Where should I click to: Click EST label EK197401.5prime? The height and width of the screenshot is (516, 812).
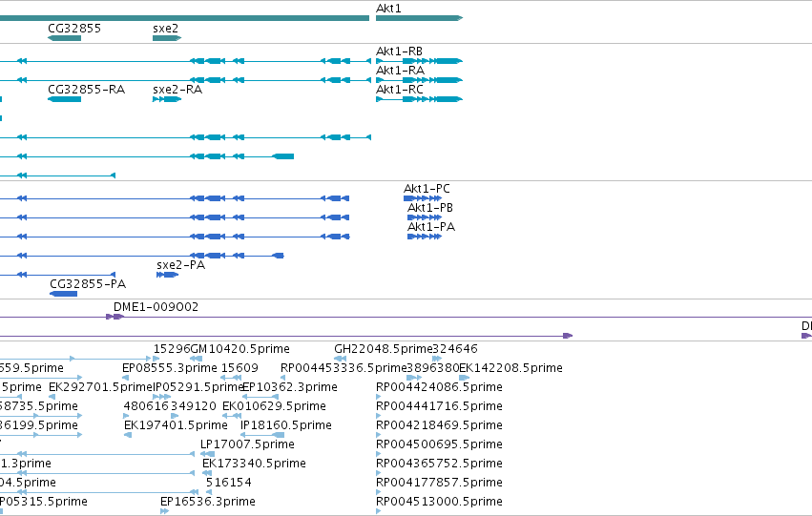pos(176,425)
